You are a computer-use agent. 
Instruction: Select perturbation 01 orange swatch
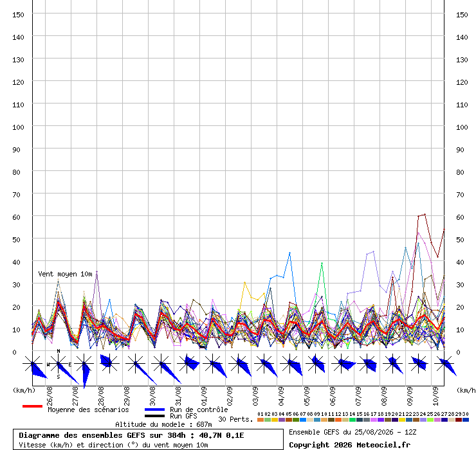(x=261, y=420)
